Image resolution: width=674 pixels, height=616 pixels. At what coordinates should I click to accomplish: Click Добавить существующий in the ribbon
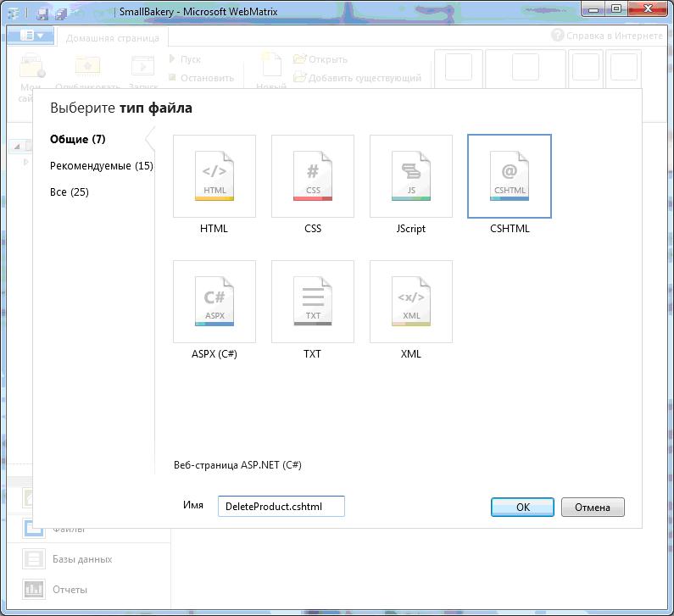click(x=357, y=78)
